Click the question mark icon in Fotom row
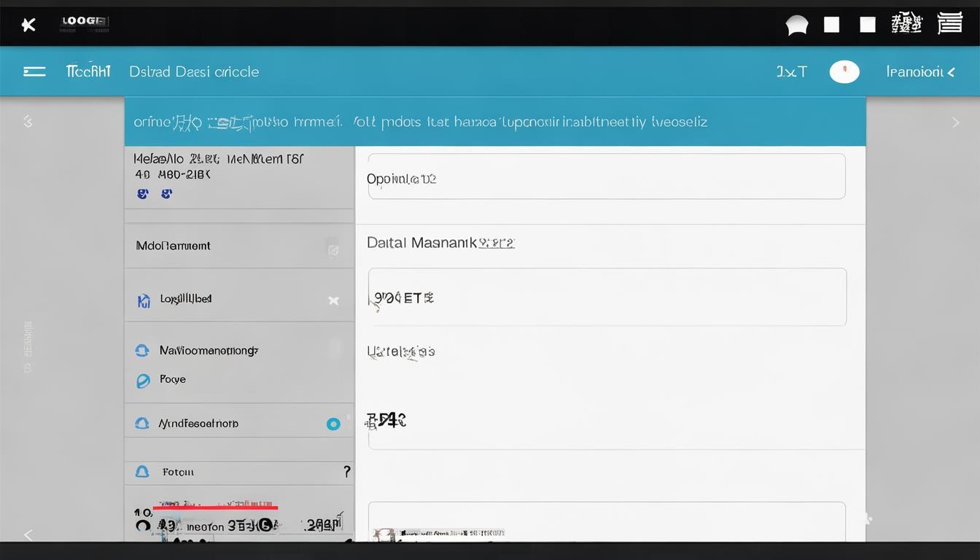980x560 pixels. pyautogui.click(x=346, y=472)
